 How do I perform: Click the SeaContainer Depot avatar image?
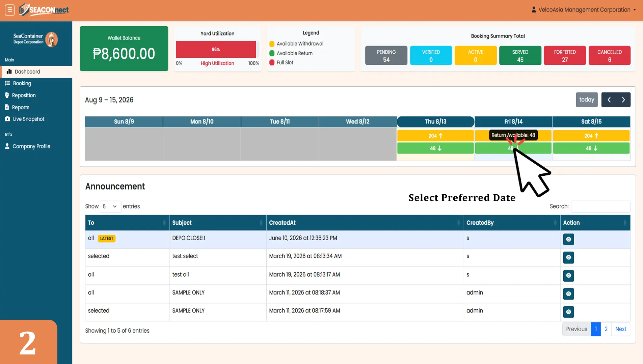[x=52, y=39]
